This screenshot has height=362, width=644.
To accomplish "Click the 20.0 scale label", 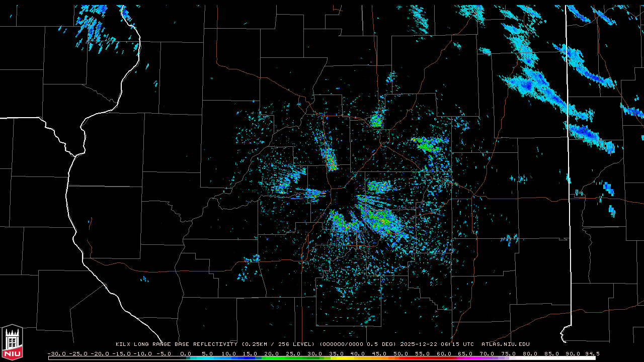I will (272, 353).
